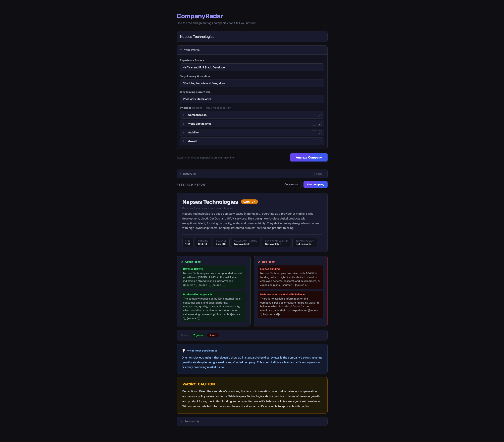504x442 pixels.
Task: Click the Size 103 stat card
Action: 188,243
